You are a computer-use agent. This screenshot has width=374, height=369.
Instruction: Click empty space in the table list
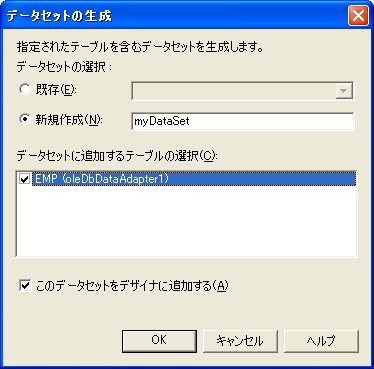(x=186, y=223)
